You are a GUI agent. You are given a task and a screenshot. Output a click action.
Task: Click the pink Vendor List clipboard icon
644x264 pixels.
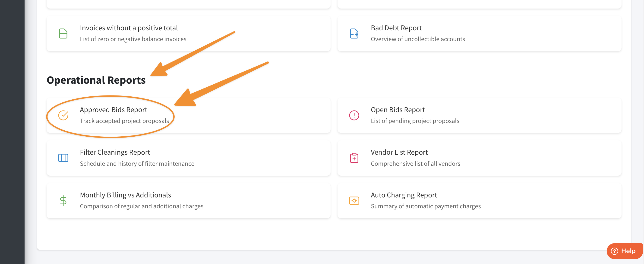pyautogui.click(x=354, y=158)
